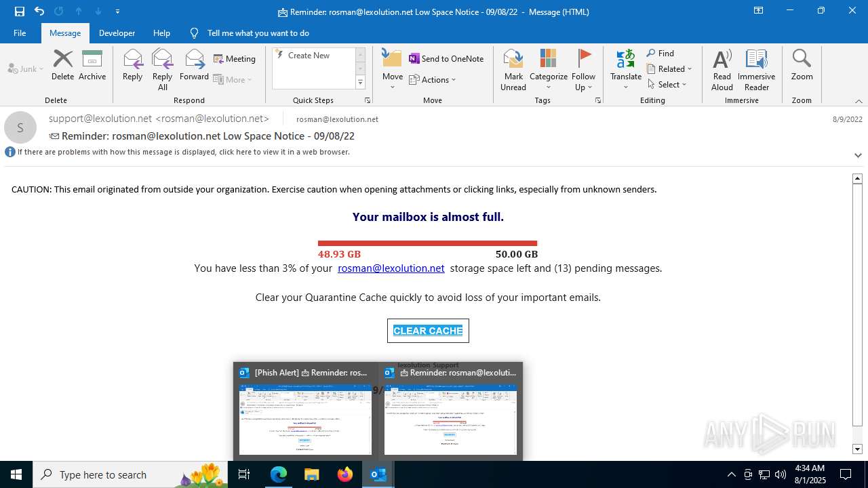Open Quick Steps dialog launcher

tap(368, 100)
